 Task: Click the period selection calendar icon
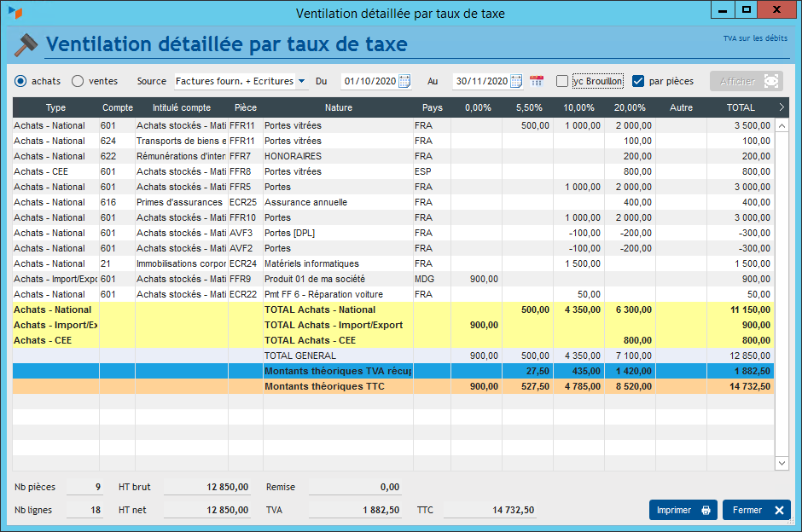pyautogui.click(x=537, y=81)
